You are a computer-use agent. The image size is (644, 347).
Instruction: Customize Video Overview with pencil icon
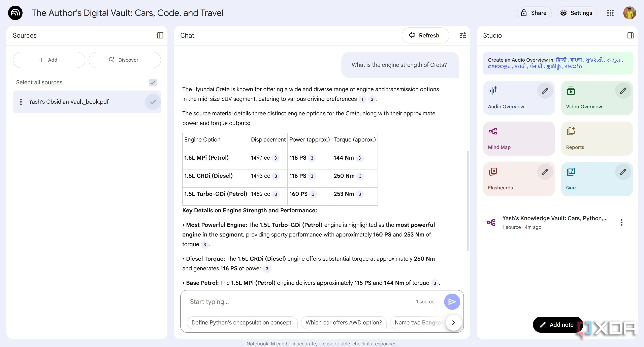623,91
